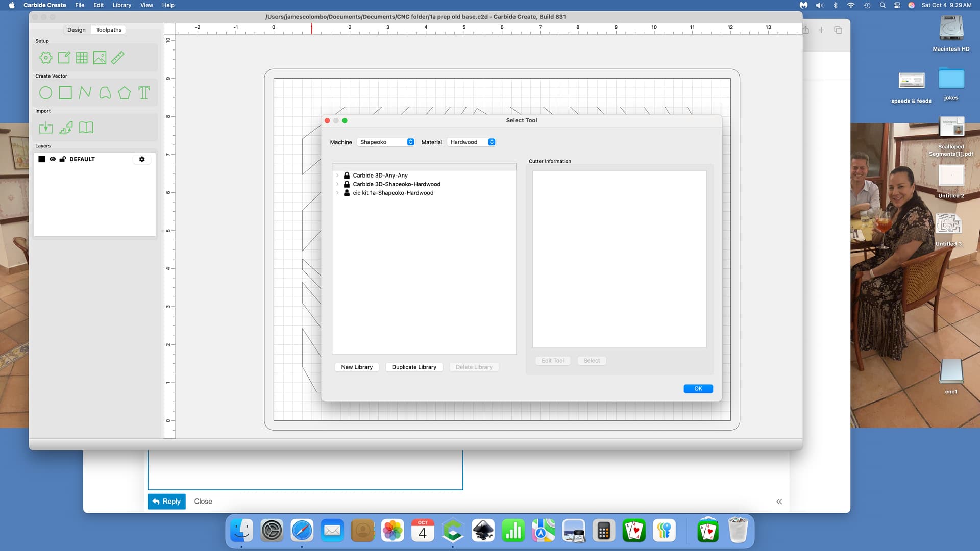Open DEFAULT layer settings gear

(x=142, y=159)
